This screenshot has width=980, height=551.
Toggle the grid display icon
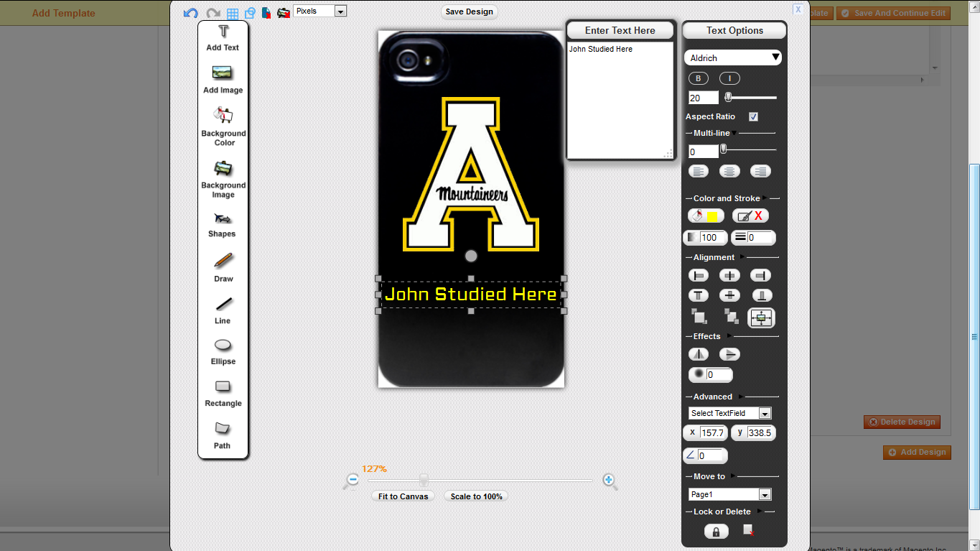tap(233, 13)
